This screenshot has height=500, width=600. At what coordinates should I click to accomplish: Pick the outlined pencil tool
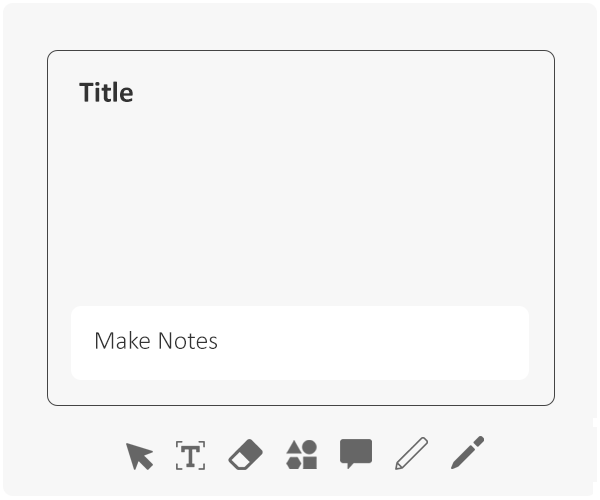tap(411, 453)
